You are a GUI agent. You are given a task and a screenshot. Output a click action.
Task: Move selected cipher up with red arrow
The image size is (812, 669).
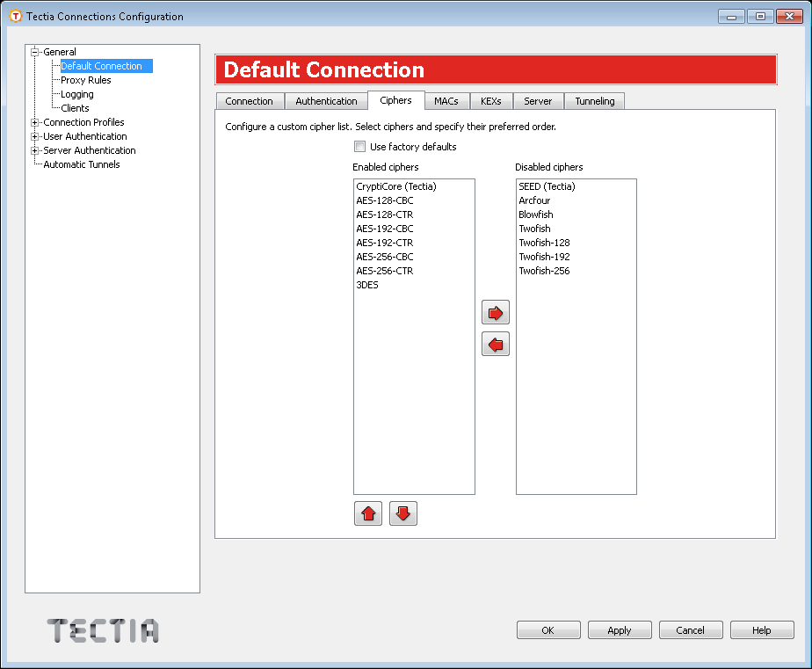coord(368,514)
